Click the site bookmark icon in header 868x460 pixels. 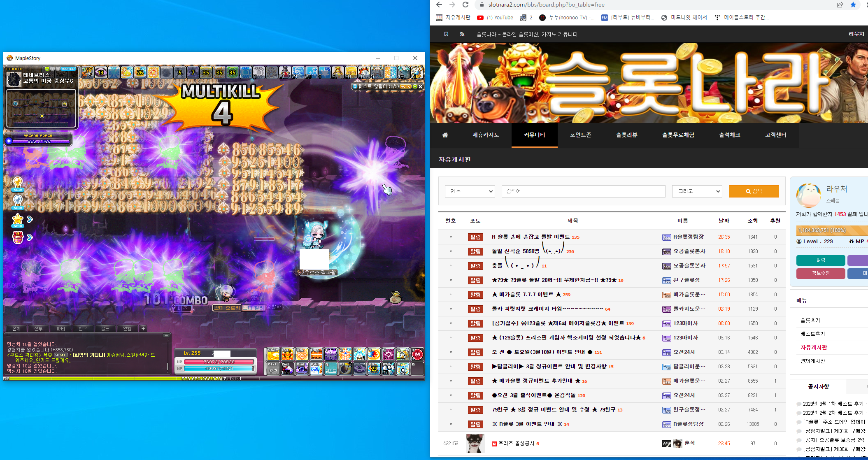tap(446, 34)
